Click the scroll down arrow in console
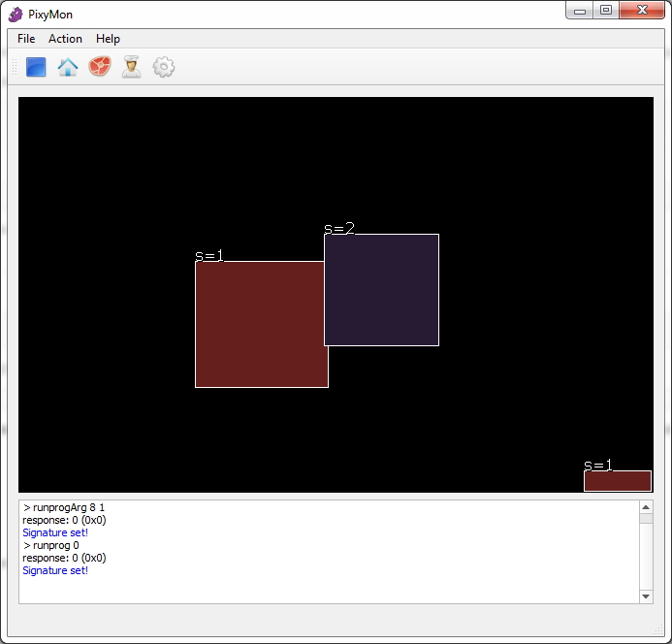672x644 pixels. tap(646, 596)
